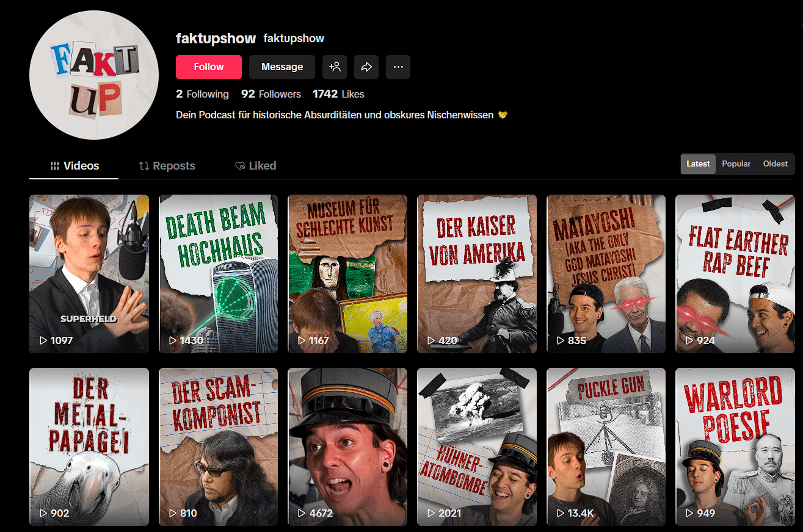Open the Der Kaiser von Amerika video
This screenshot has height=532, width=803.
point(477,273)
